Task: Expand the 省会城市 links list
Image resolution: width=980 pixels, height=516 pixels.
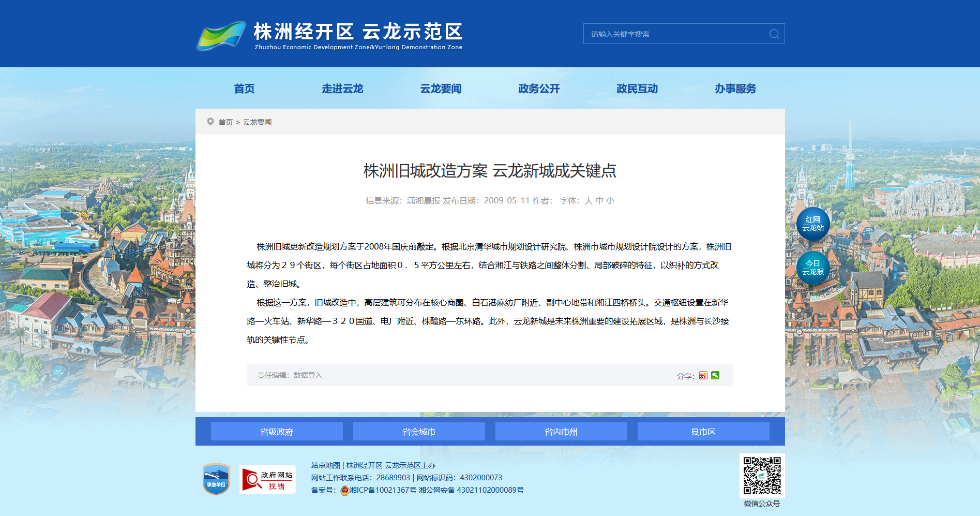Action: 419,432
